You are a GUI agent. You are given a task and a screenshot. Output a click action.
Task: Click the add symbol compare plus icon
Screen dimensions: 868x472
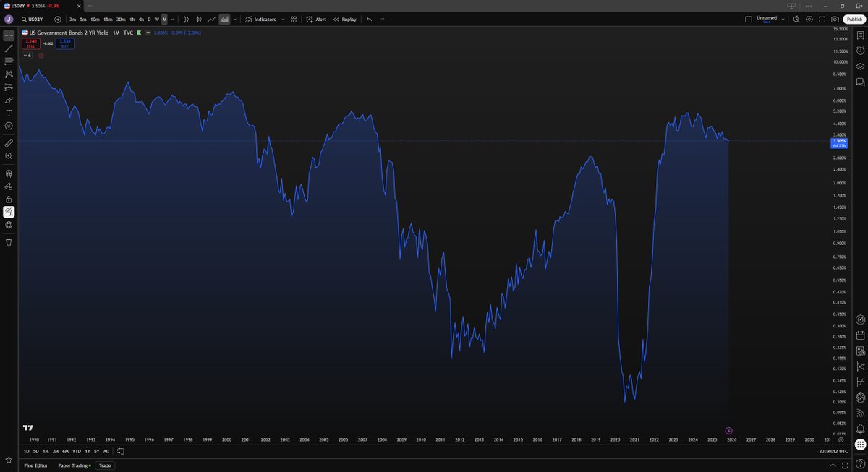(58, 20)
